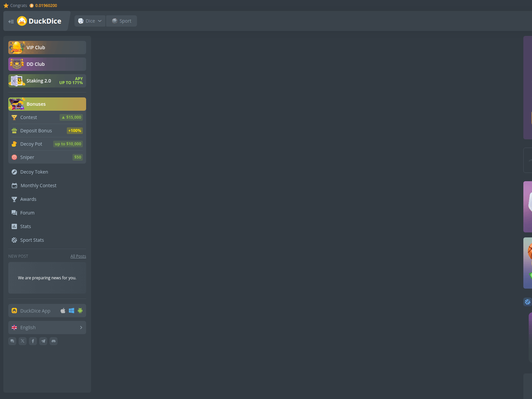Click the blue sport icon at right edge

[x=528, y=302]
